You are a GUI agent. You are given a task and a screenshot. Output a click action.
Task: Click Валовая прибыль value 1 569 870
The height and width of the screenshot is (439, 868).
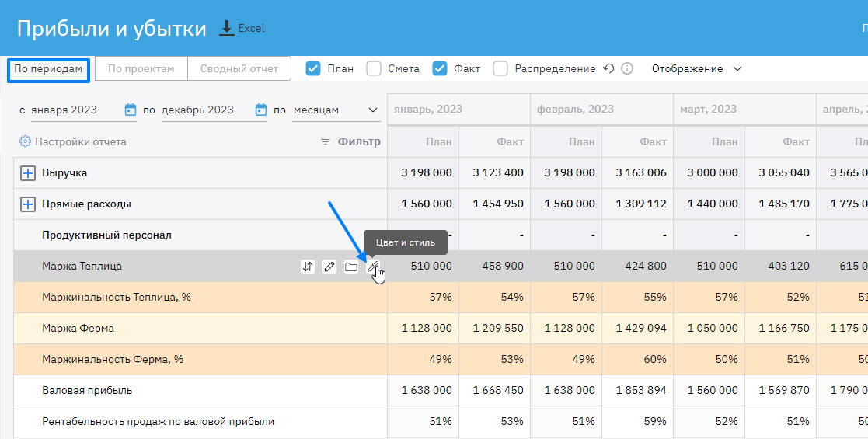[x=784, y=390]
